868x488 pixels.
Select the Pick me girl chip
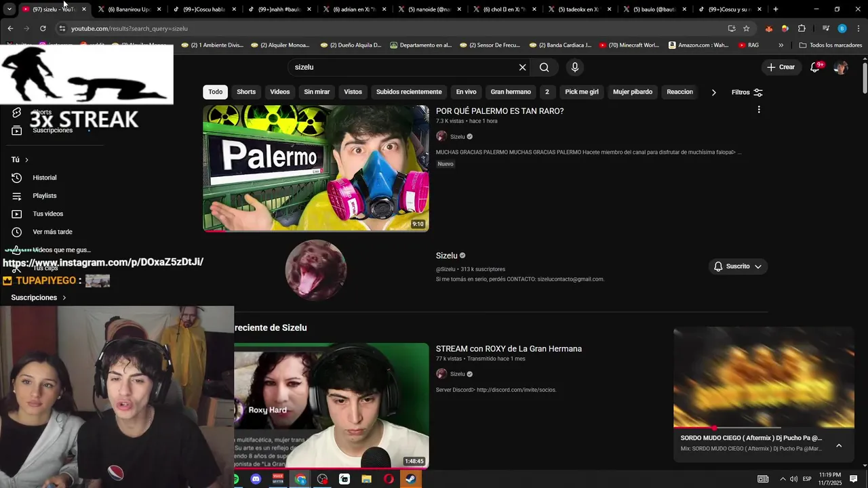pyautogui.click(x=582, y=92)
